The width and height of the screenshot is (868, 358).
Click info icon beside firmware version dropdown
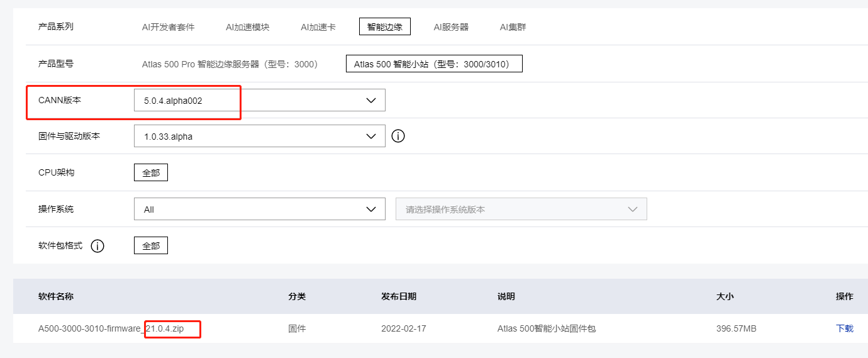pyautogui.click(x=398, y=136)
